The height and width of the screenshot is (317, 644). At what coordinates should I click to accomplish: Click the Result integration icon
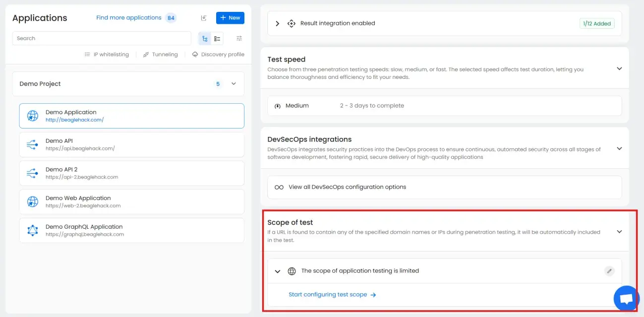click(x=292, y=23)
